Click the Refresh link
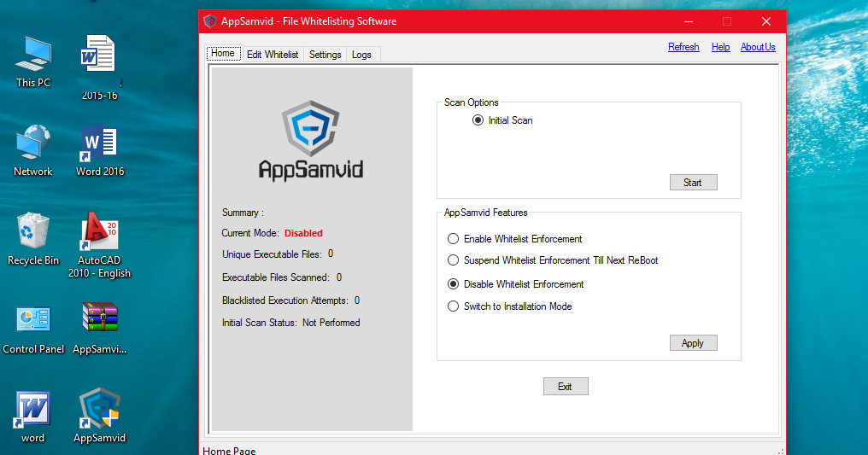 [683, 47]
